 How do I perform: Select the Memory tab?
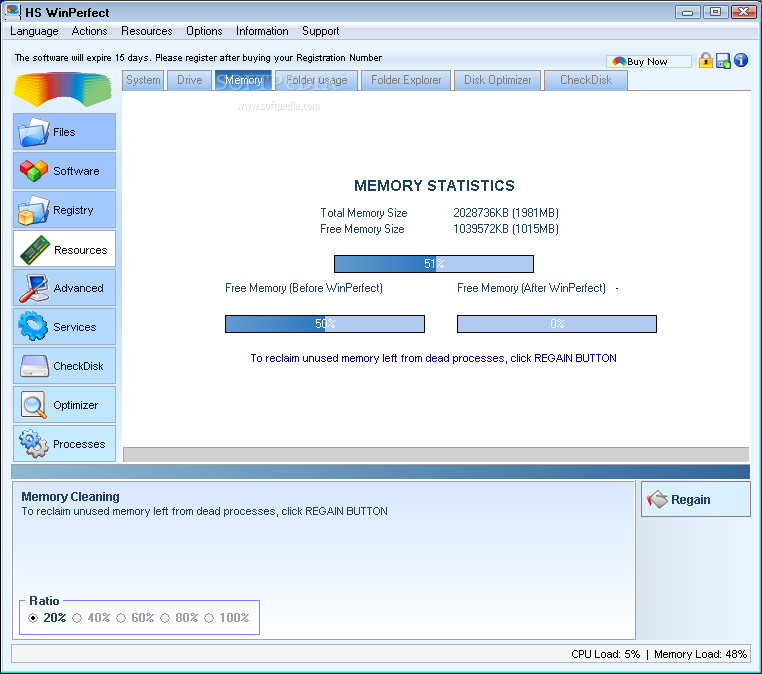pyautogui.click(x=243, y=80)
